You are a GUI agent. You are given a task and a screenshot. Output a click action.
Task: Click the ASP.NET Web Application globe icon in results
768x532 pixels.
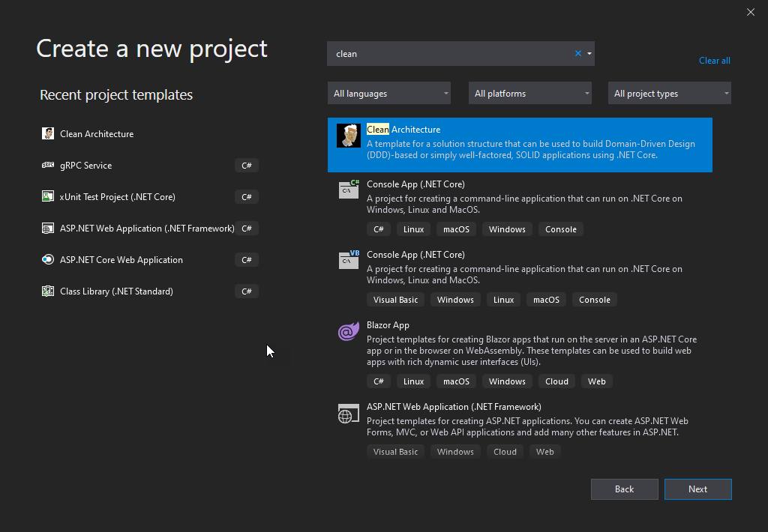349,414
